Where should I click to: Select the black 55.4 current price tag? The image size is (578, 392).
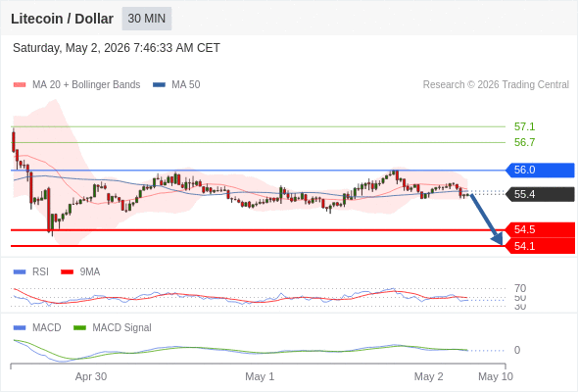539,194
